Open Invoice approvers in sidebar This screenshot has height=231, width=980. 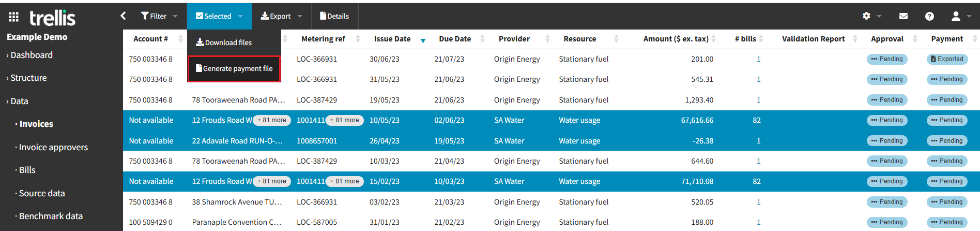click(53, 147)
